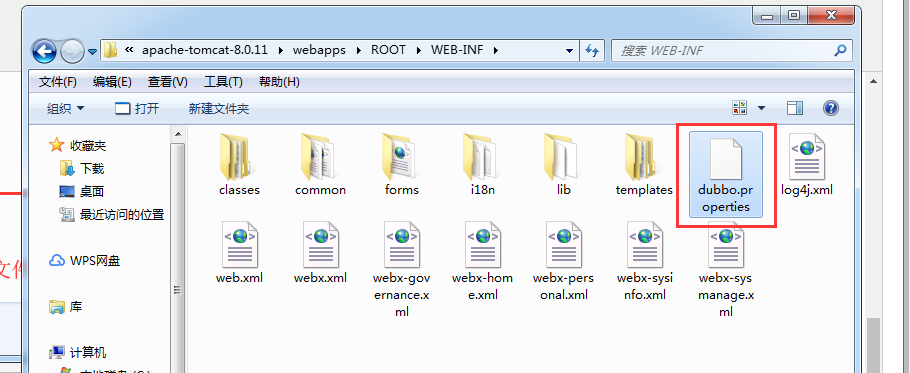Open the 编辑(E) menu

tap(112, 82)
